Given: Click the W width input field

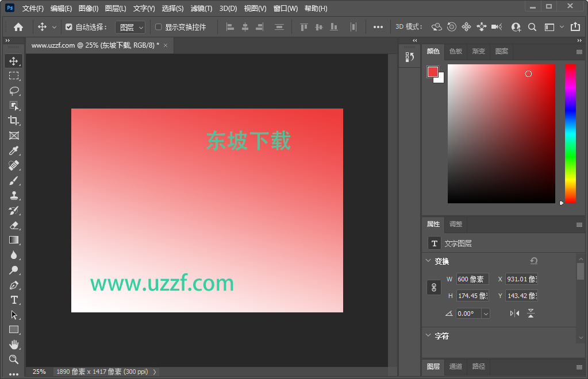Looking at the screenshot, I should [471, 279].
